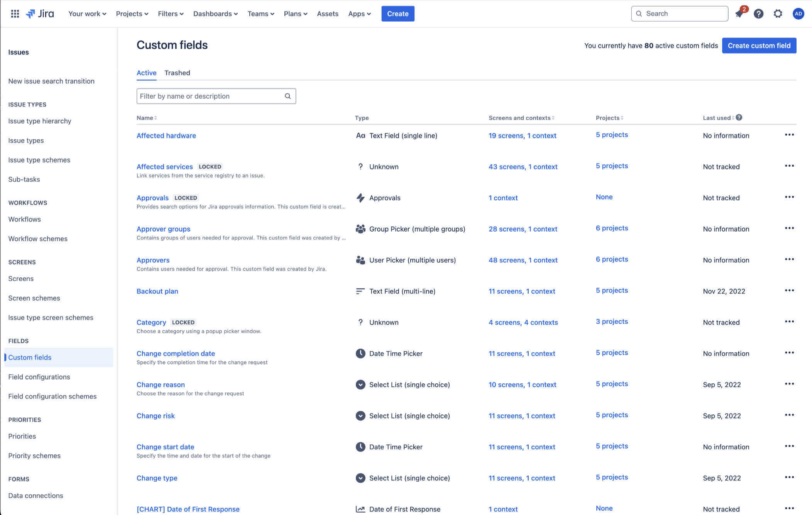
Task: Open Field configurations in the sidebar
Action: click(39, 377)
